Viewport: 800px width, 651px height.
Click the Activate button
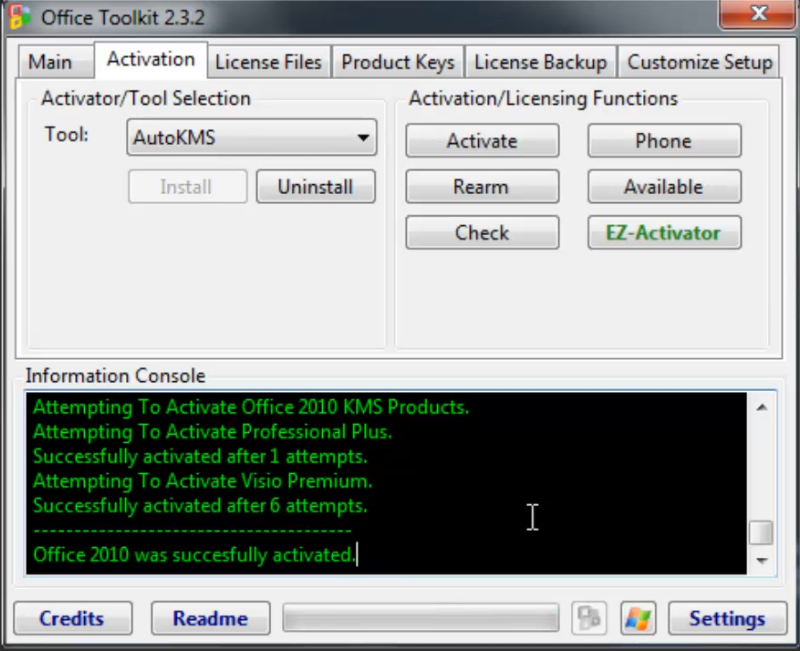482,141
